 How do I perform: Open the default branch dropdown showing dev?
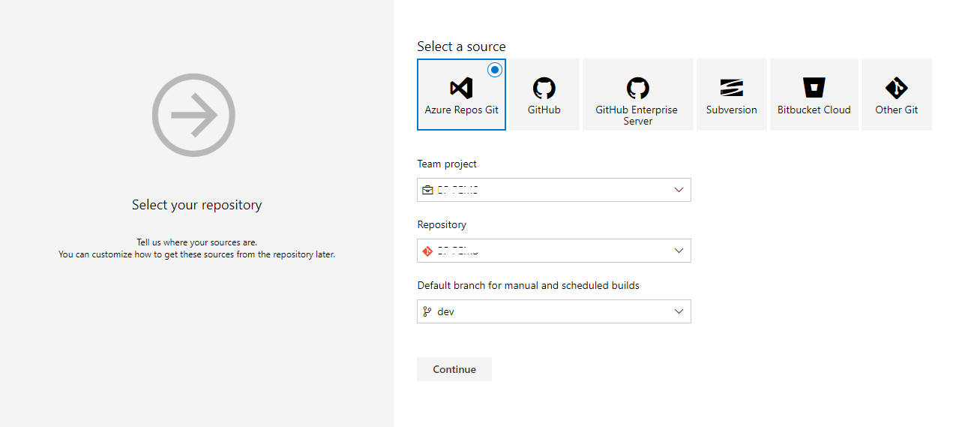click(553, 311)
